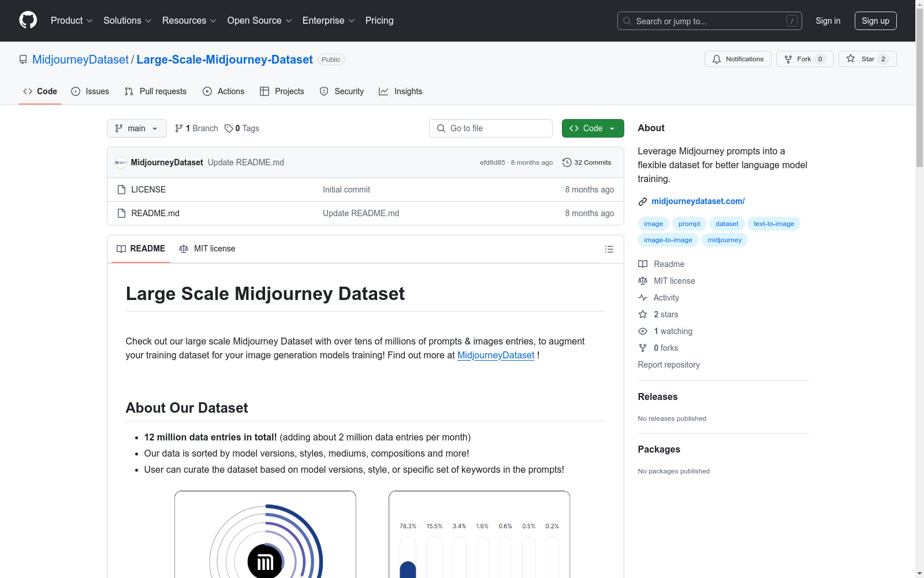Click the book icon next to Readme
Viewport: 924px width, 578px height.
643,264
